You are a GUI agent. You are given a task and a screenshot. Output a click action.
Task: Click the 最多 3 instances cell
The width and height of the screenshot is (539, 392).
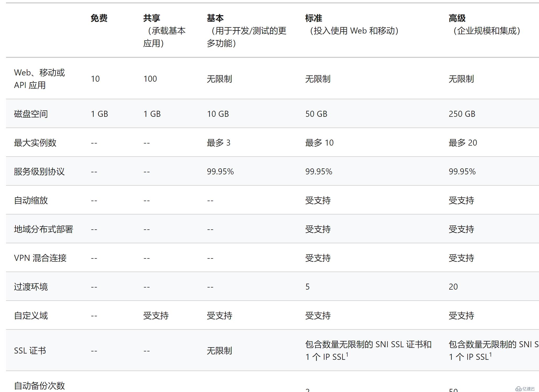tap(219, 143)
